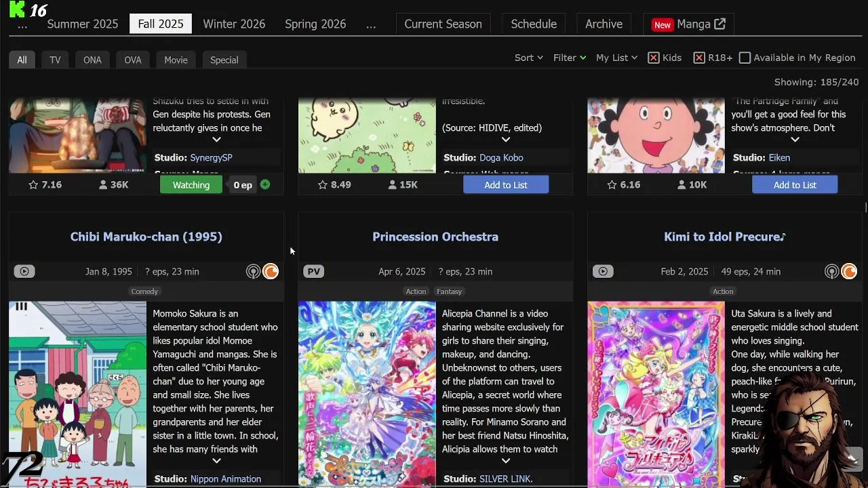Open Crunchyroll icon on Chibi Maruko-chan card
Screen dimensions: 868x488
(x=271, y=272)
